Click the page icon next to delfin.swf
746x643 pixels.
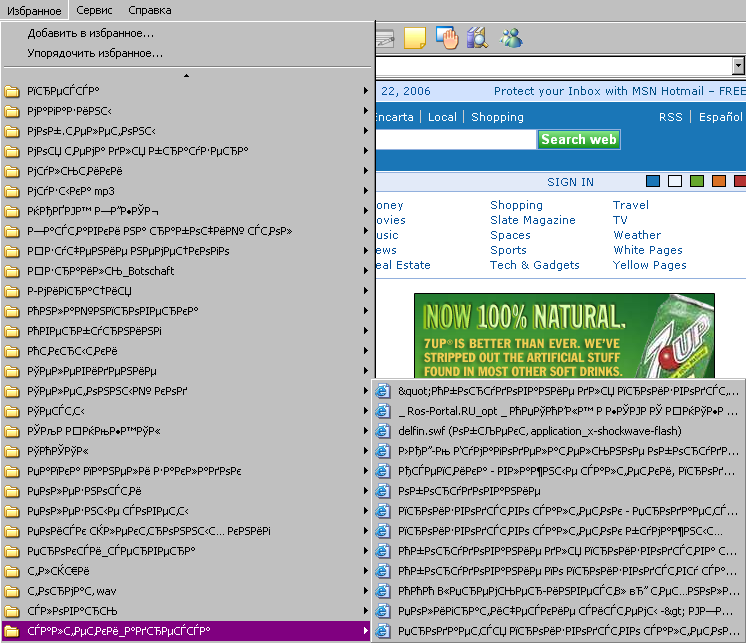[x=382, y=431]
